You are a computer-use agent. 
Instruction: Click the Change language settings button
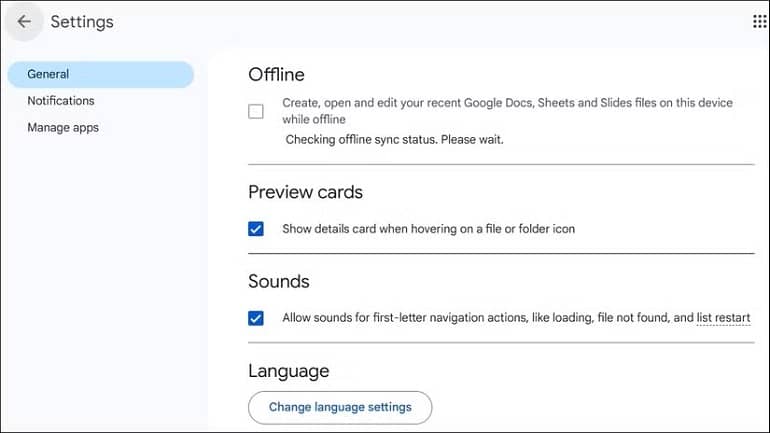(340, 407)
